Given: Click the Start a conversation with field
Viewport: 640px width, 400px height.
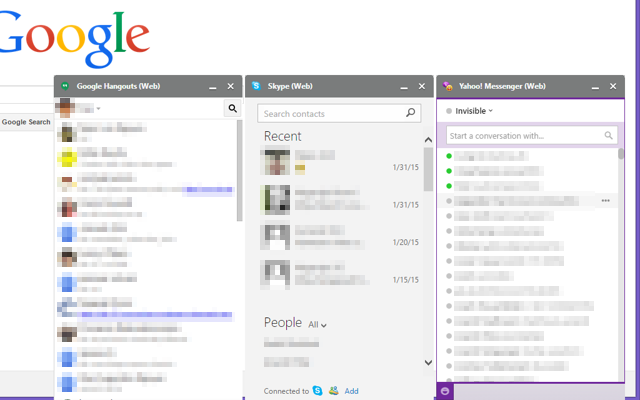Looking at the screenshot, I should tap(531, 136).
